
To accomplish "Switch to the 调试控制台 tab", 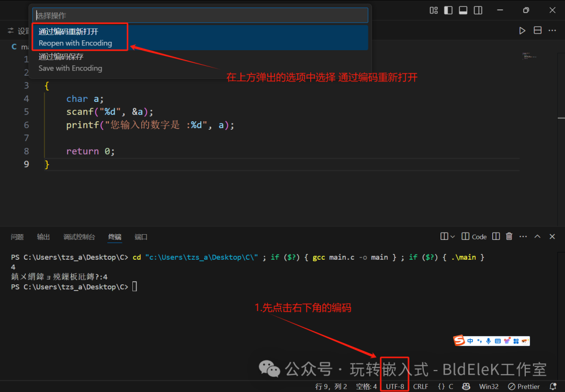I will [80, 237].
